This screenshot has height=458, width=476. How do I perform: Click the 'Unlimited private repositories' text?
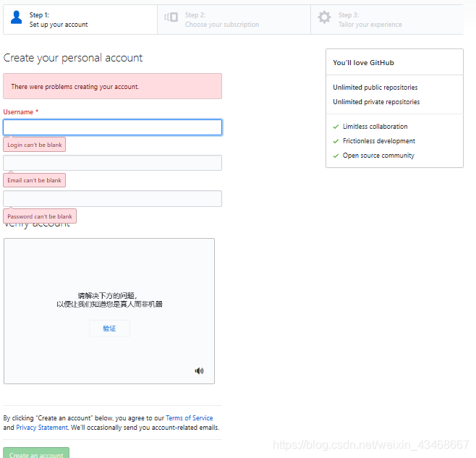pyautogui.click(x=376, y=102)
